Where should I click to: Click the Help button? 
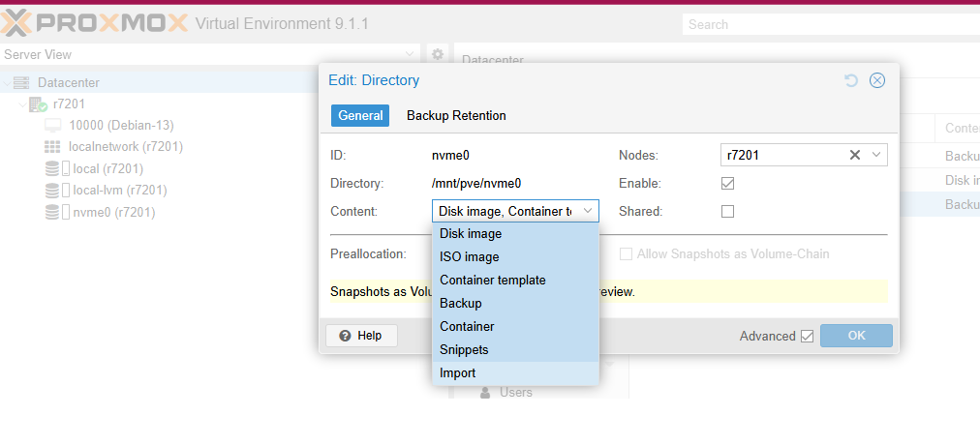pos(361,336)
